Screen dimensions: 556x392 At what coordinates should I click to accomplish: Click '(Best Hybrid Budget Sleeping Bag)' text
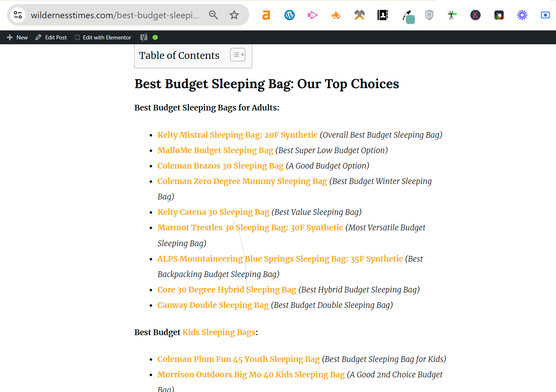tap(359, 290)
